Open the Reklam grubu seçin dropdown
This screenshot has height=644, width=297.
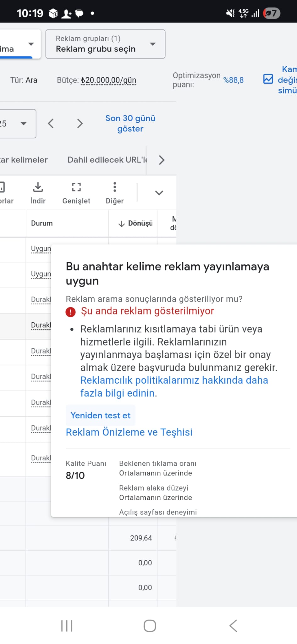click(105, 44)
